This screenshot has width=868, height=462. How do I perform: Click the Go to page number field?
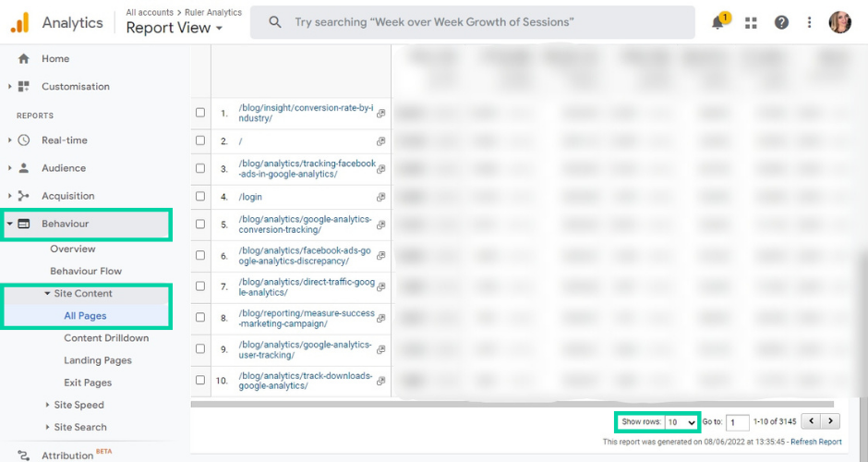[x=738, y=422]
